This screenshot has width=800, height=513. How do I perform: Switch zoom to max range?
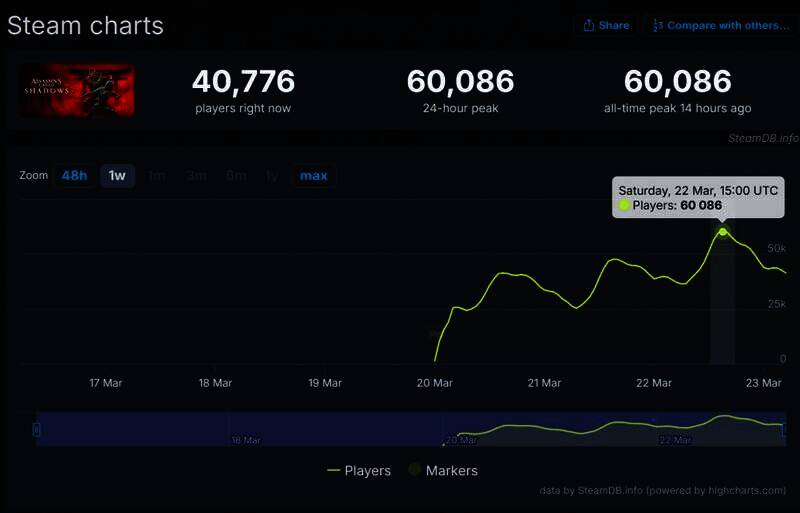click(313, 176)
